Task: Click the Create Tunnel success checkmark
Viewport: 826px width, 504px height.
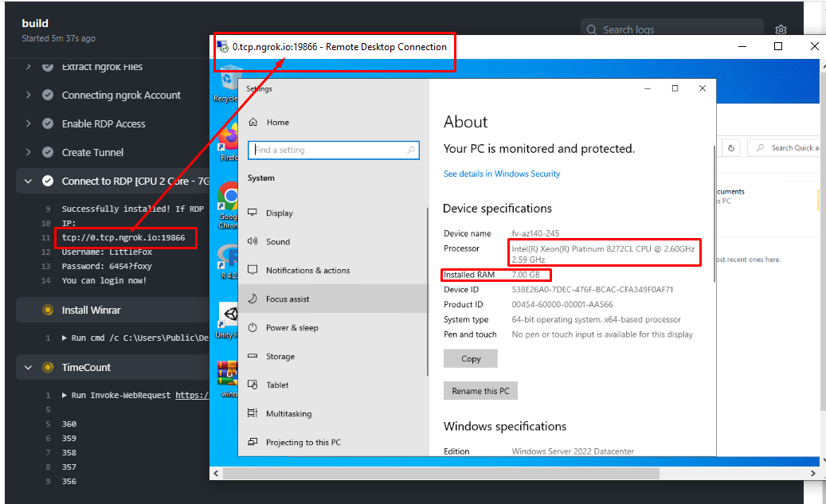Action: pyautogui.click(x=48, y=152)
